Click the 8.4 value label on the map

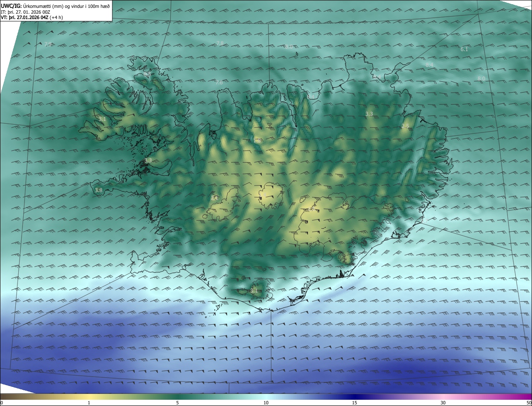pos(429,65)
